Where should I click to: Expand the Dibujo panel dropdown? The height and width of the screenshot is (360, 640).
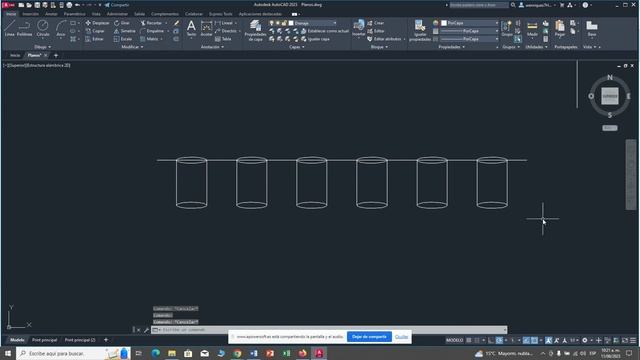42,47
